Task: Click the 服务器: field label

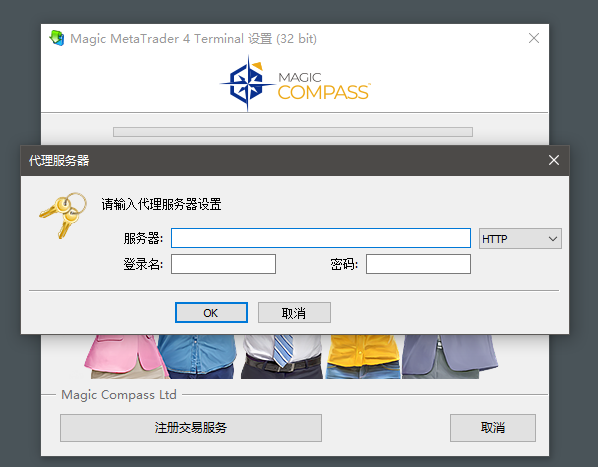Action: [x=143, y=239]
